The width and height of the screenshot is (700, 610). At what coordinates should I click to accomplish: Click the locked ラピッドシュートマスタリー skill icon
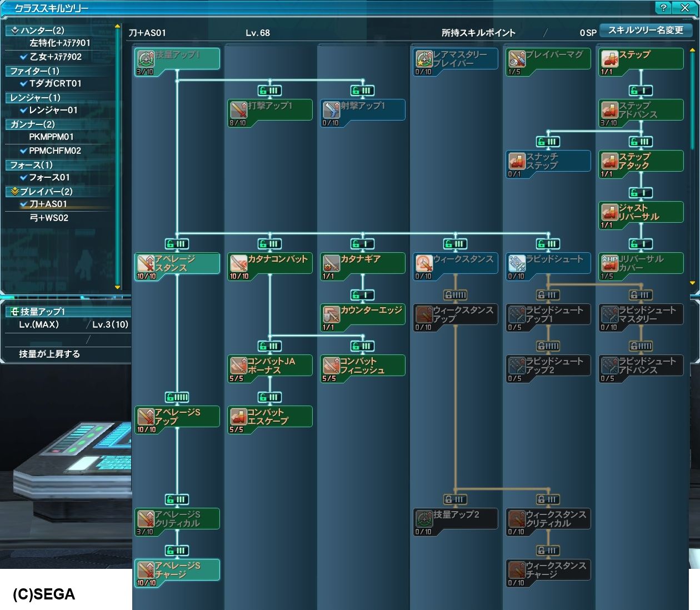click(x=609, y=314)
